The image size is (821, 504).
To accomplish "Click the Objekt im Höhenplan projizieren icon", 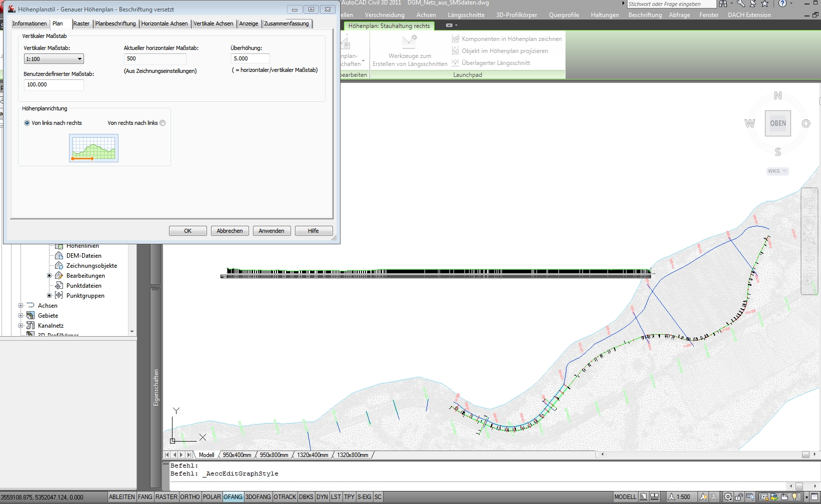I will click(455, 50).
